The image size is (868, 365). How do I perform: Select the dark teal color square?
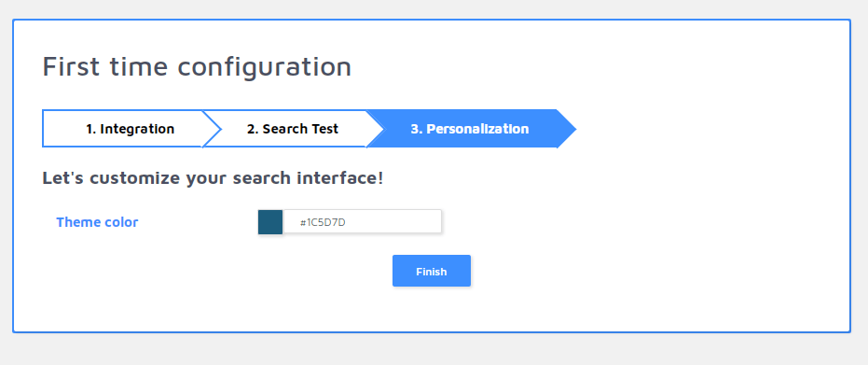tap(270, 221)
